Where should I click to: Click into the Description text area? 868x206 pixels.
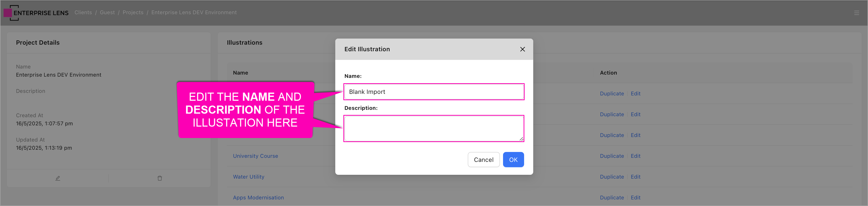click(x=433, y=128)
